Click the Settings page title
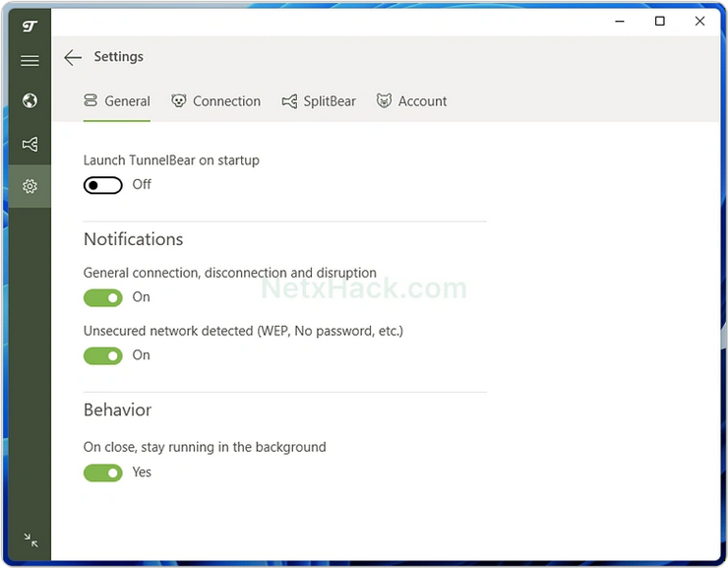728x568 pixels. coord(118,57)
